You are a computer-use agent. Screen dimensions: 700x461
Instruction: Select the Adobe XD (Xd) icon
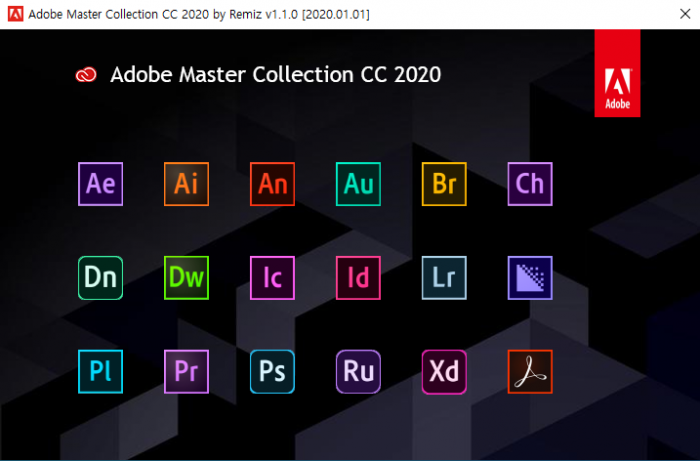click(x=444, y=371)
